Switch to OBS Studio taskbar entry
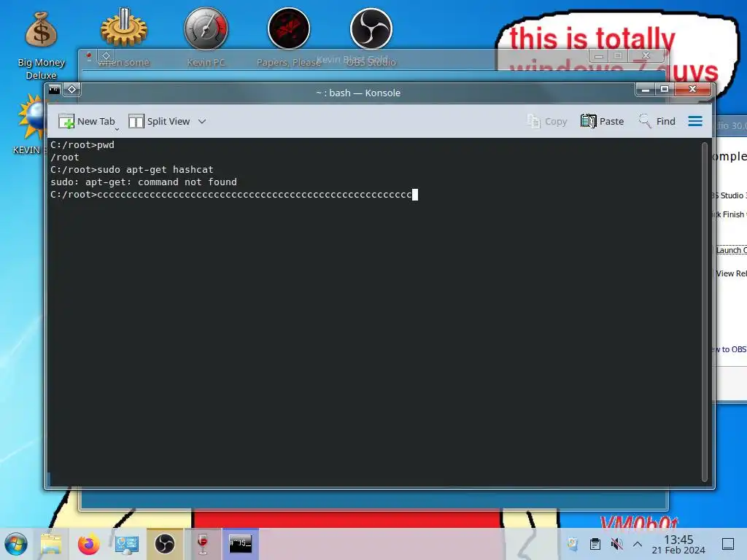 [164, 544]
